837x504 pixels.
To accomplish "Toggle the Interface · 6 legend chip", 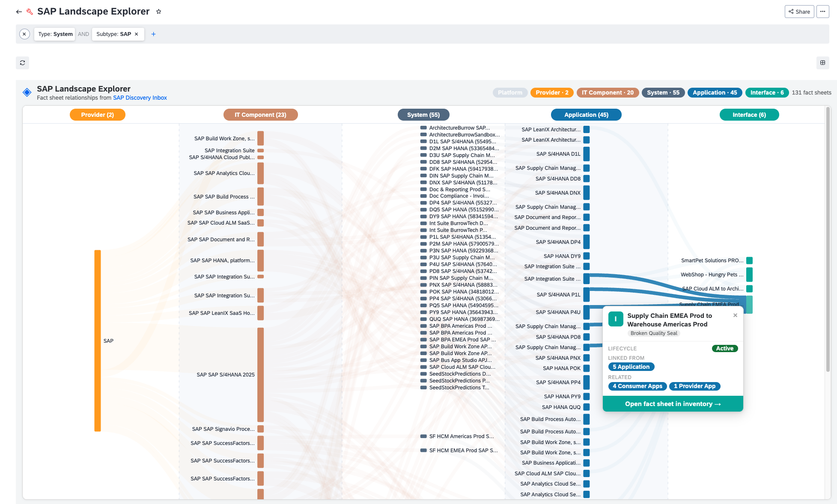I will point(767,92).
